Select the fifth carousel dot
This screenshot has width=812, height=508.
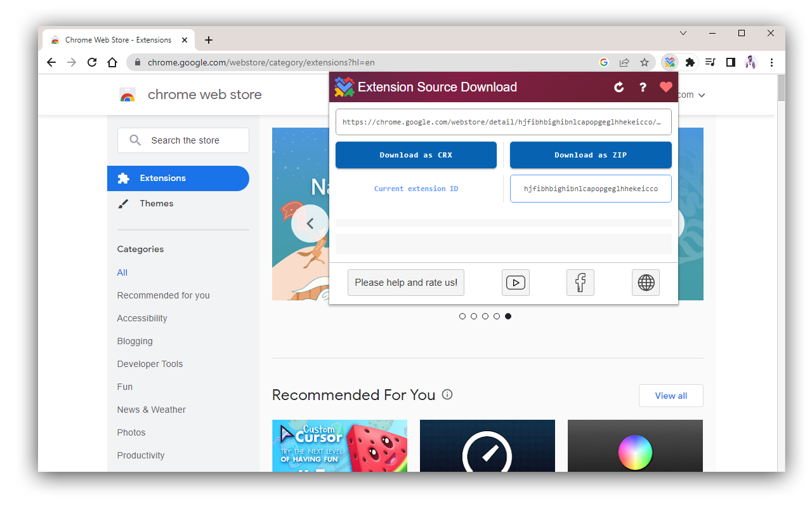[x=508, y=316]
